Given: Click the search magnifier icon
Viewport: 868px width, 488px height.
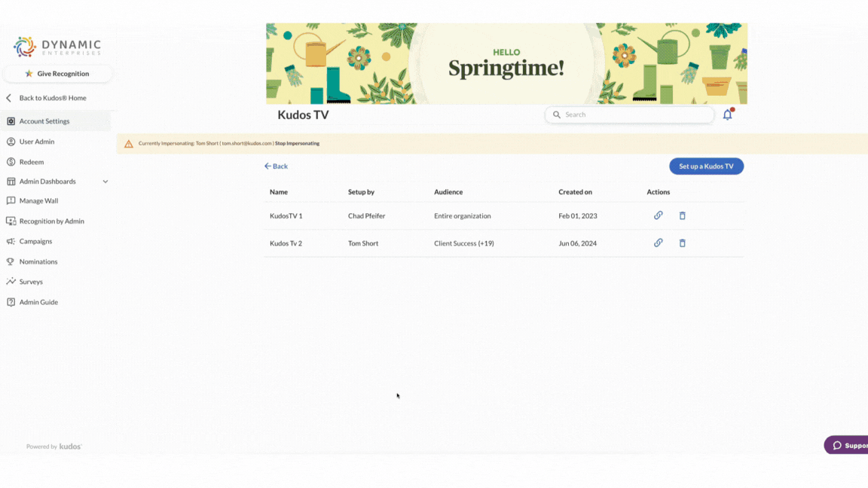Looking at the screenshot, I should 556,114.
